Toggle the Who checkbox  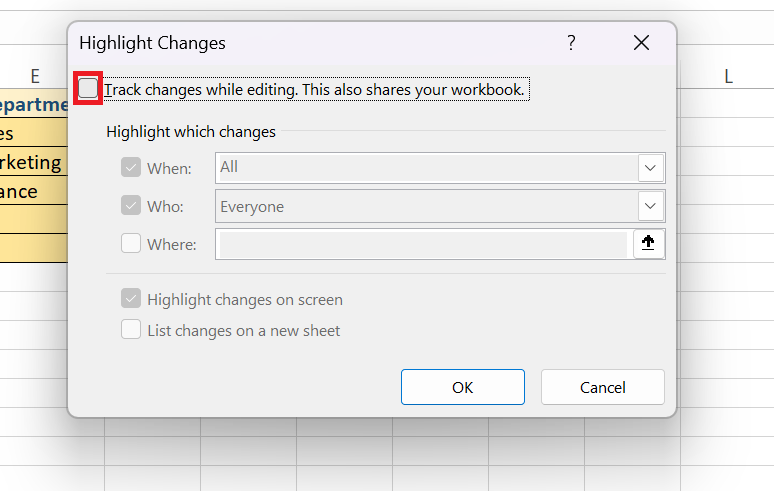tap(131, 205)
